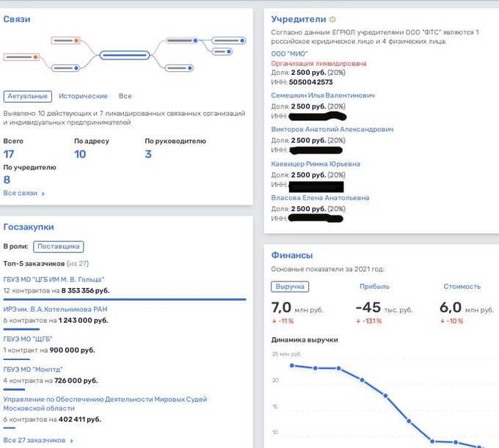The width and height of the screenshot is (499, 448).
Task: Click the info icon next to Учредители
Action: (332, 20)
